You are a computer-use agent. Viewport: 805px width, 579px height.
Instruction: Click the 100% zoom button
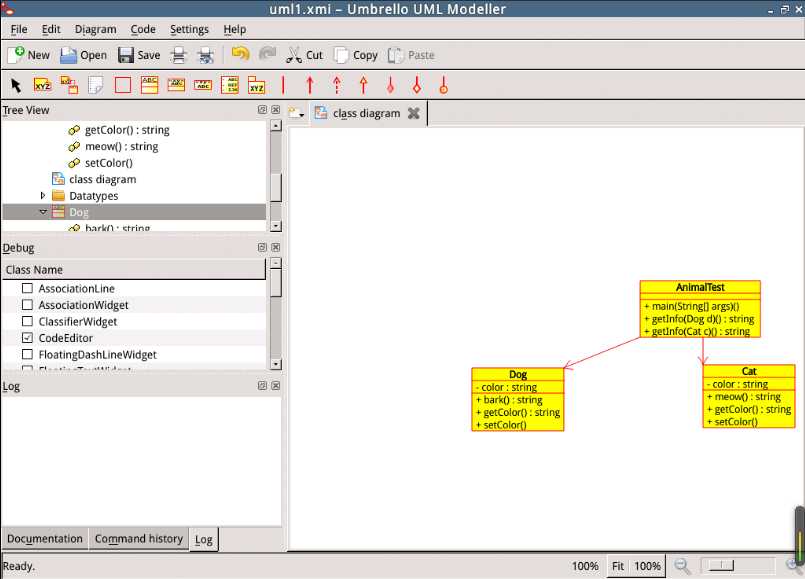tap(647, 566)
